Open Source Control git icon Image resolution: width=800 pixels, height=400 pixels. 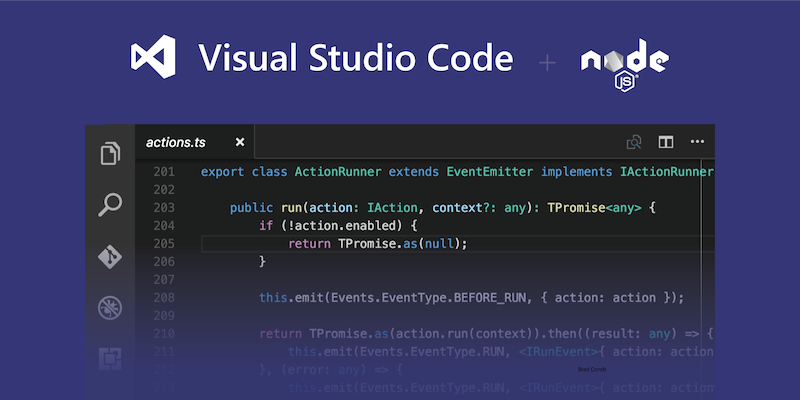pyautogui.click(x=110, y=257)
